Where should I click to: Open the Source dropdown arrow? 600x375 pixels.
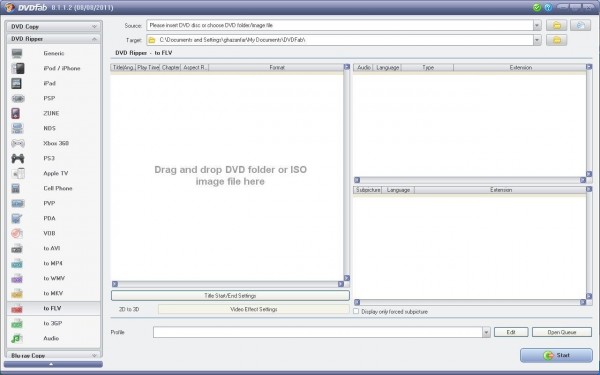[x=537, y=25]
